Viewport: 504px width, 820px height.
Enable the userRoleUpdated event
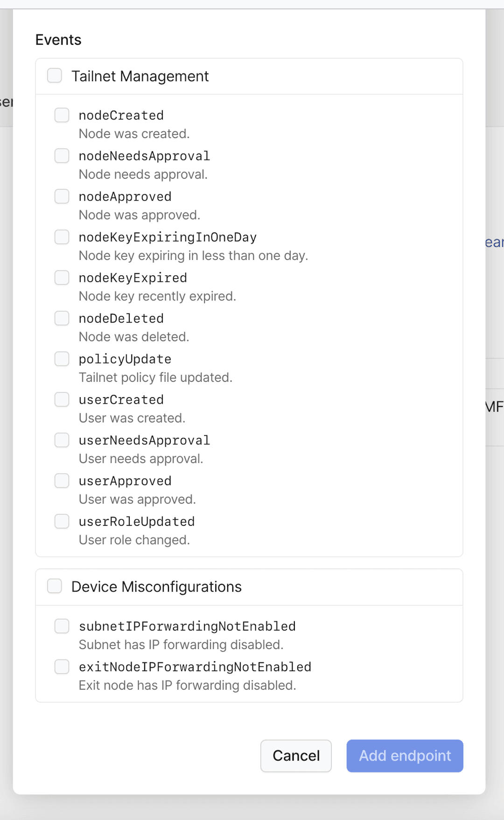pos(62,521)
